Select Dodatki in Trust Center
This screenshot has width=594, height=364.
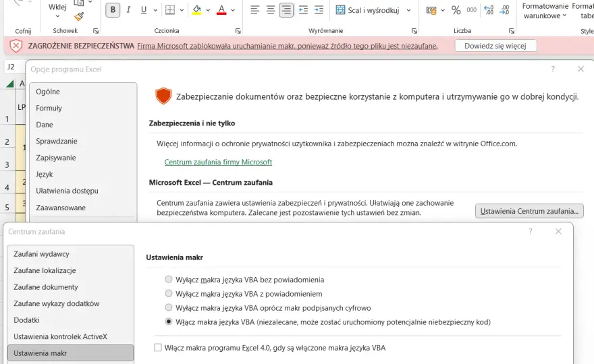coord(70,320)
